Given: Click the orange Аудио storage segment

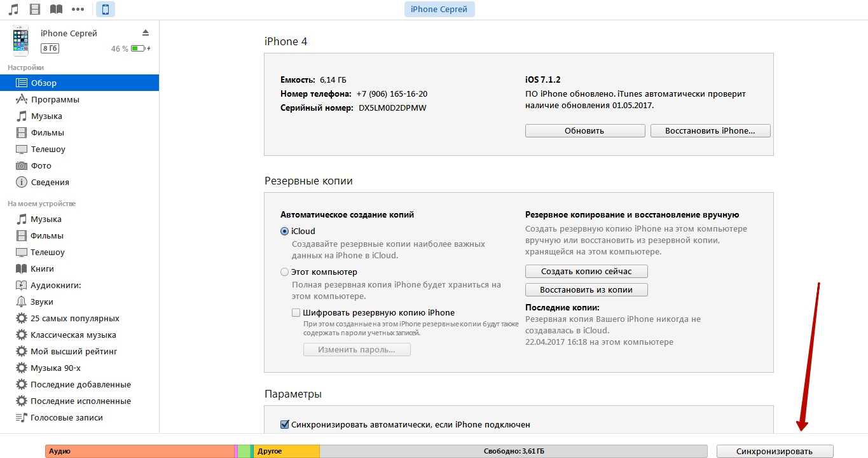Looking at the screenshot, I should coord(140,451).
